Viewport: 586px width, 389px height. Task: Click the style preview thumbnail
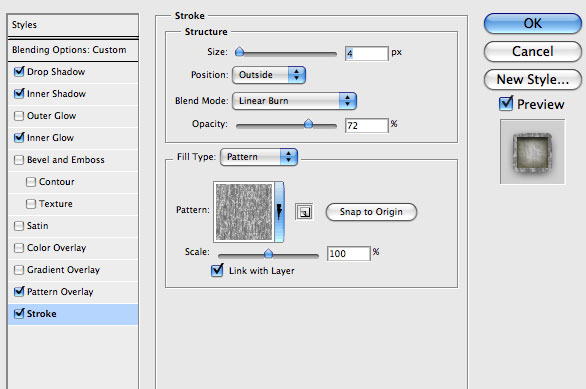tap(533, 152)
